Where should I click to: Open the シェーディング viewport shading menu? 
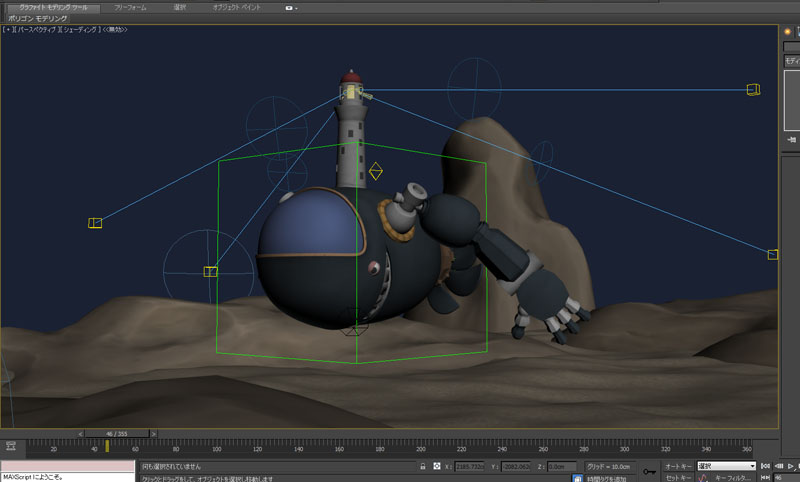[79, 30]
